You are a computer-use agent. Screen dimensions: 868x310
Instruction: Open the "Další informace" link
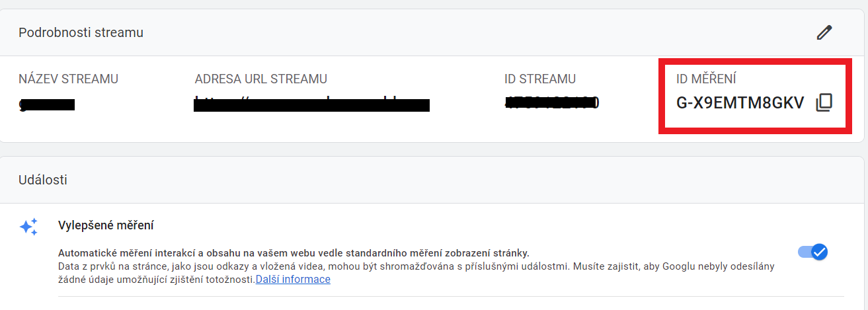coord(293,280)
